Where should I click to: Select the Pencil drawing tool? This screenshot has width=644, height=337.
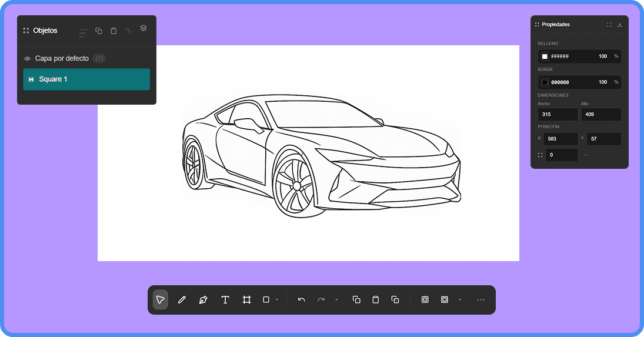[182, 300]
